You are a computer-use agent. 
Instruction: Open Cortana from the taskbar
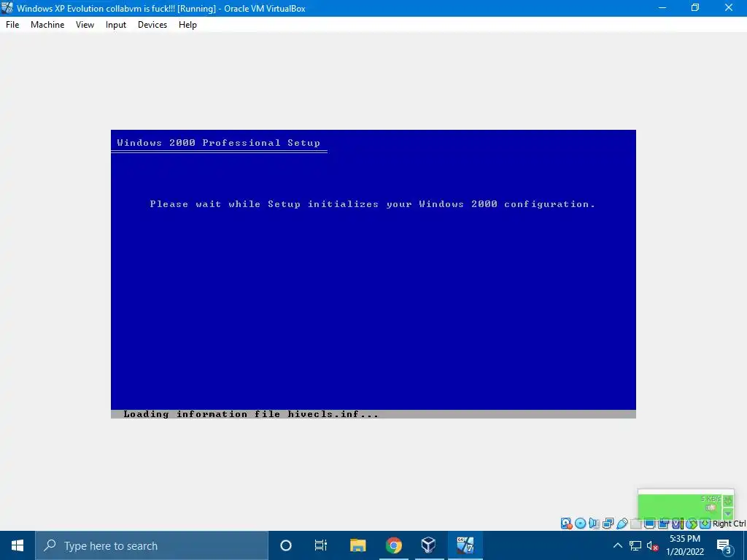(x=286, y=545)
